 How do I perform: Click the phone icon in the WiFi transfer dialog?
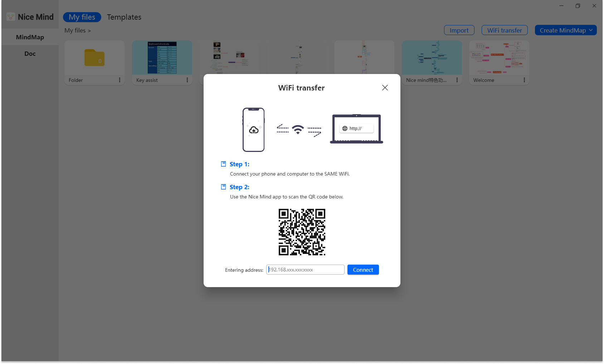point(253,129)
